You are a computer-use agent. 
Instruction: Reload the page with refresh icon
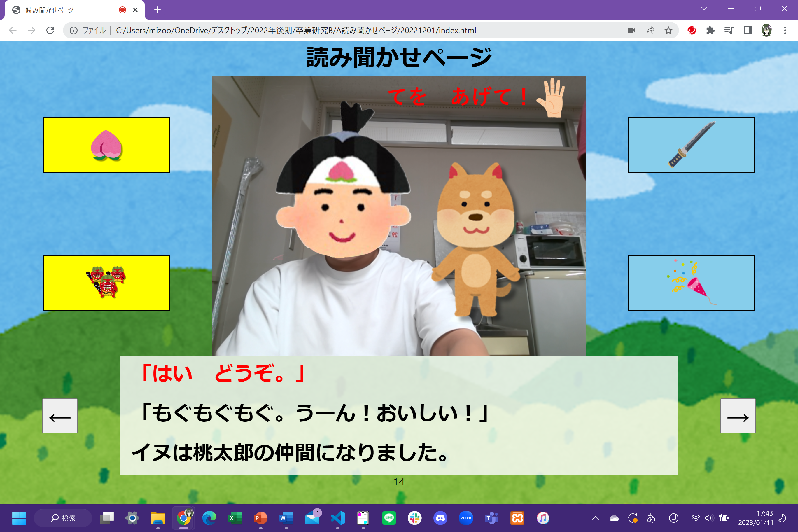coord(50,31)
